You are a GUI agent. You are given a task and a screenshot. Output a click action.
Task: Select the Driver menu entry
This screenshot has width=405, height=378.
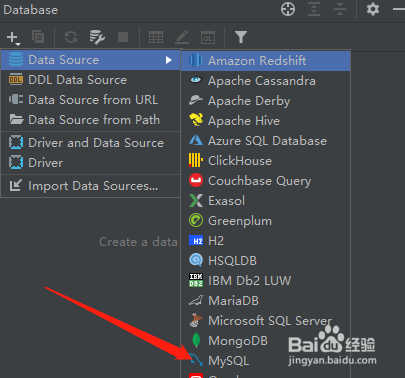(91, 163)
